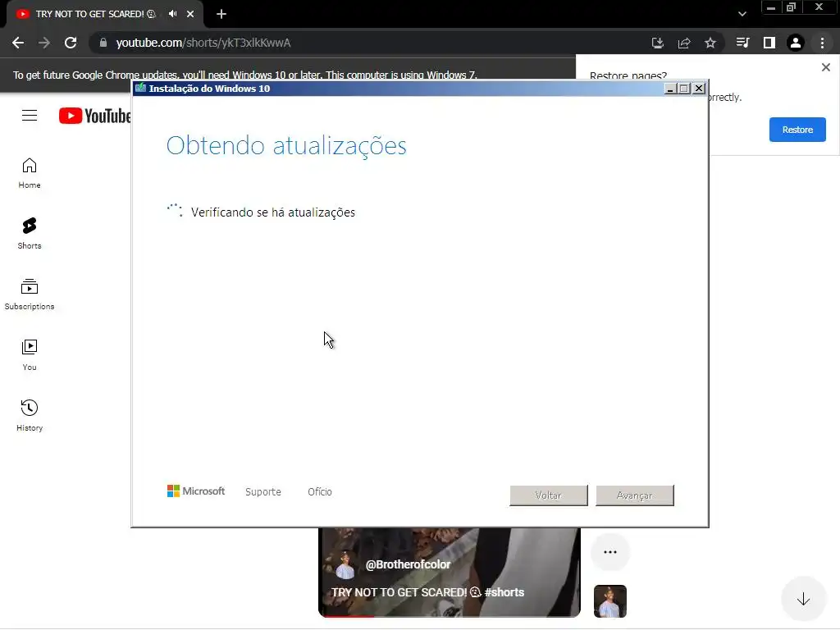840x630 pixels.
Task: Minimize the Instalação do Windows 10 window
Action: tap(669, 89)
